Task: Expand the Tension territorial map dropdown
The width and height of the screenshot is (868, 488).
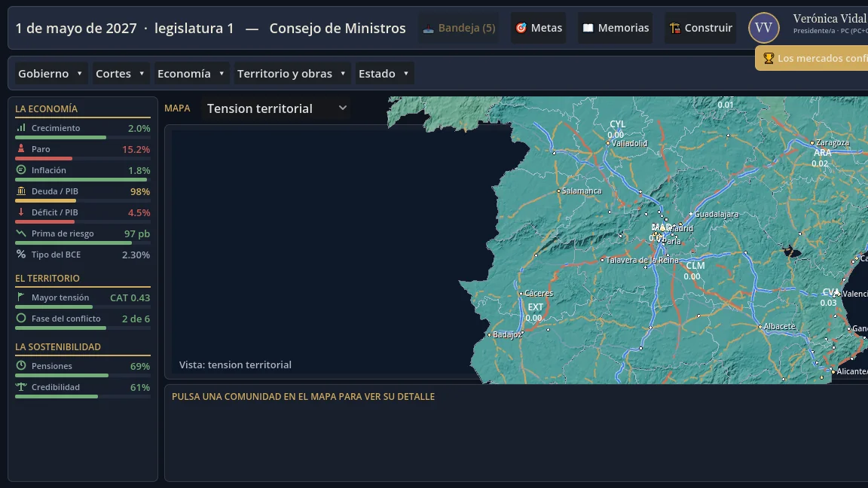Action: point(277,108)
